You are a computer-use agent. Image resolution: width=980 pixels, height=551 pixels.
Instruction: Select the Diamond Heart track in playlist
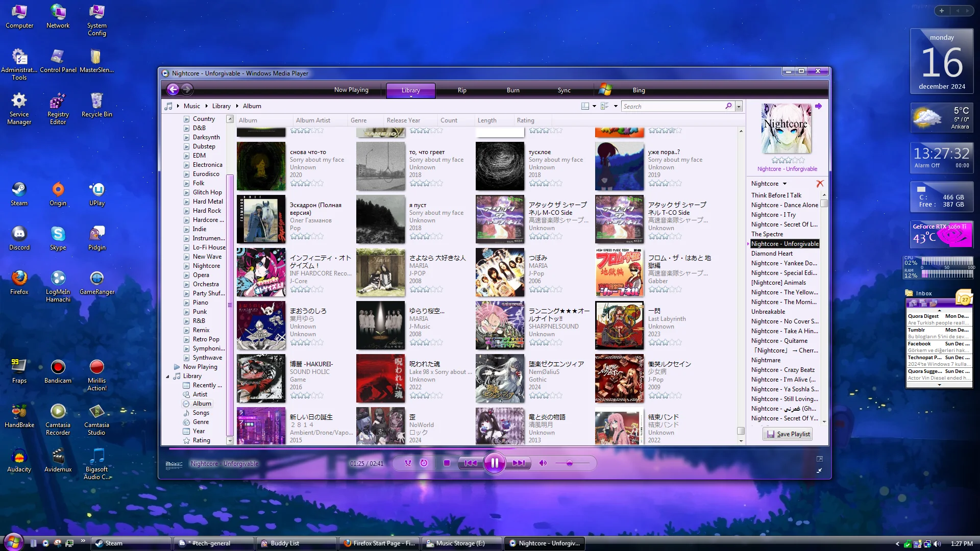point(772,254)
